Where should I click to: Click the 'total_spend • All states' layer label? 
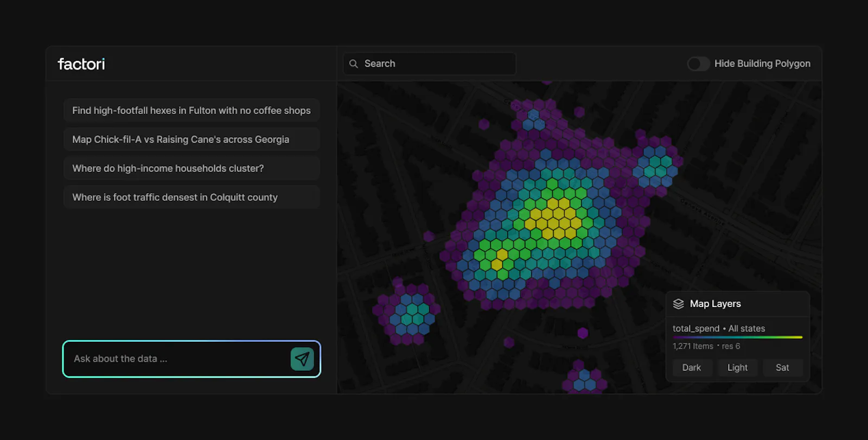pyautogui.click(x=719, y=328)
